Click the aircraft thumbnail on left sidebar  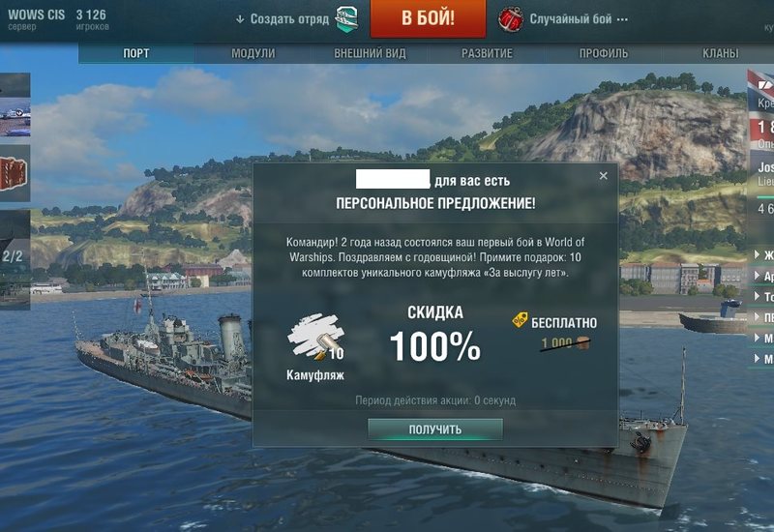(x=15, y=117)
